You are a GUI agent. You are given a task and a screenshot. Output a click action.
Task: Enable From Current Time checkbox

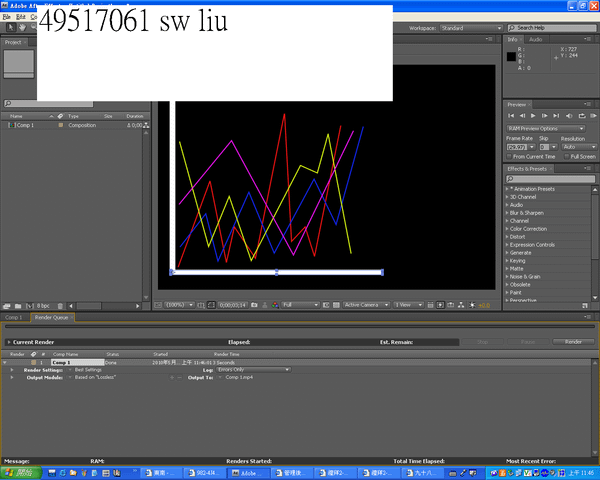pyautogui.click(x=509, y=157)
